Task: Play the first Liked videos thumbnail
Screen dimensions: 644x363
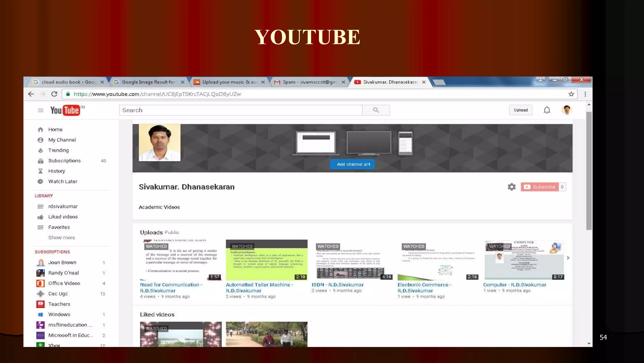Action: (181, 334)
